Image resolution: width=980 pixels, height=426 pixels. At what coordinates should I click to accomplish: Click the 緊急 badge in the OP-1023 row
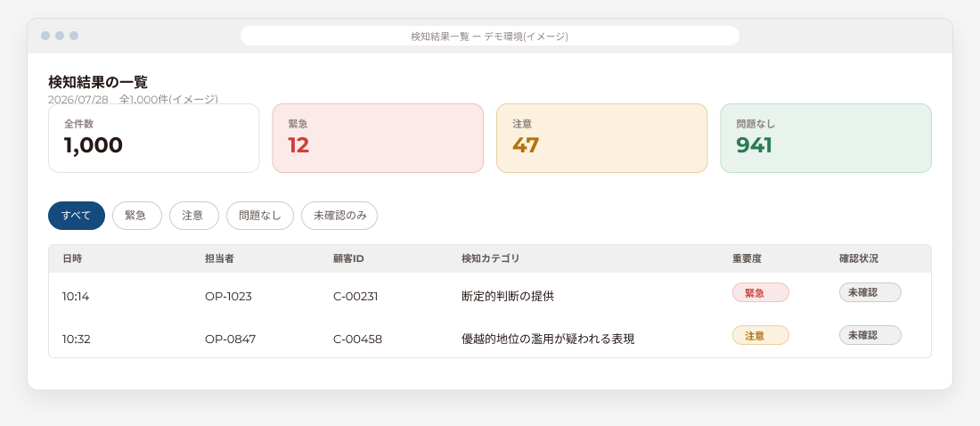761,292
